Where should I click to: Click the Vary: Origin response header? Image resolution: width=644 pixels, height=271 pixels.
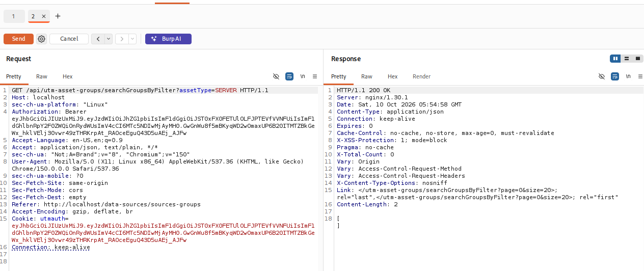(x=358, y=161)
